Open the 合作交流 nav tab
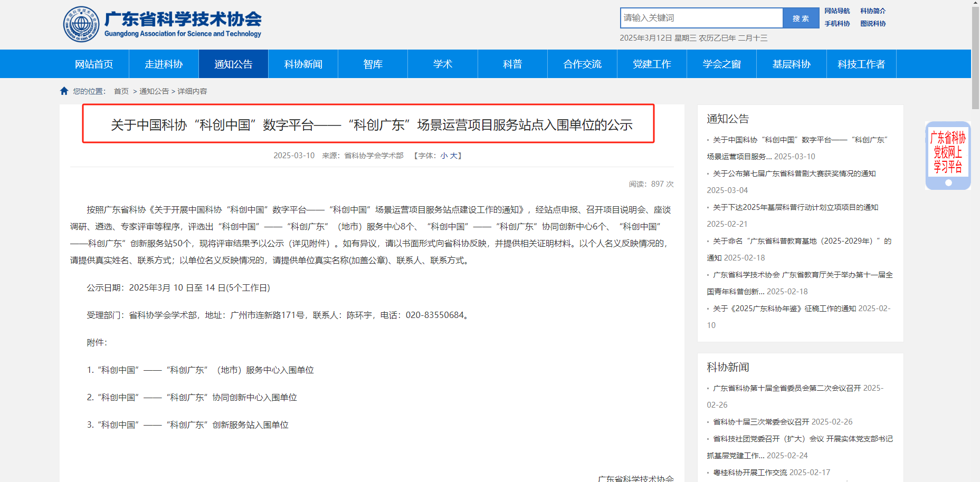This screenshot has height=482, width=980. 582,64
